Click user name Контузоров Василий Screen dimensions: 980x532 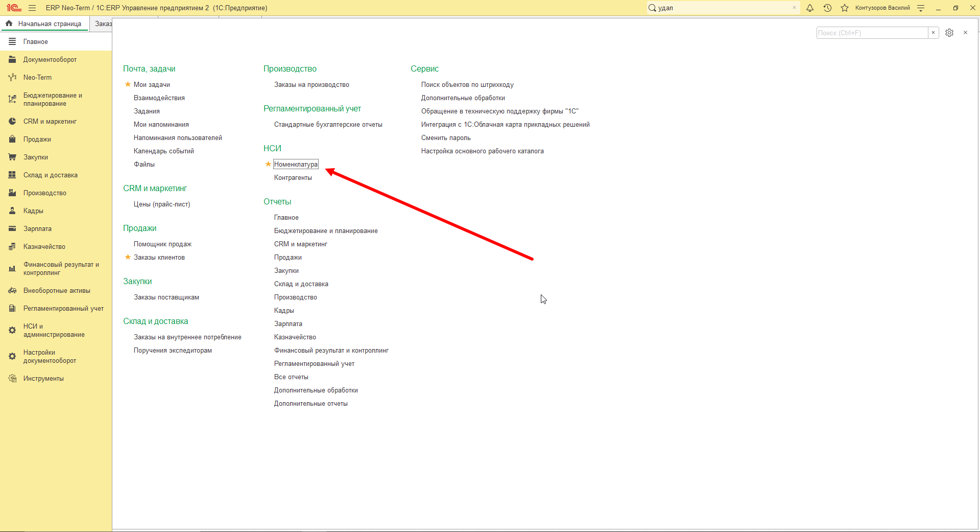[x=882, y=8]
